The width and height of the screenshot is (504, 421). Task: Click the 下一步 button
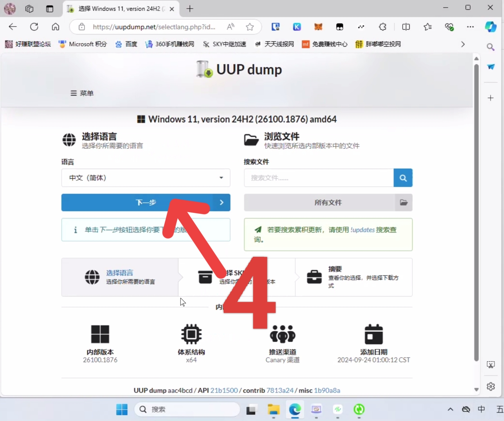click(146, 203)
